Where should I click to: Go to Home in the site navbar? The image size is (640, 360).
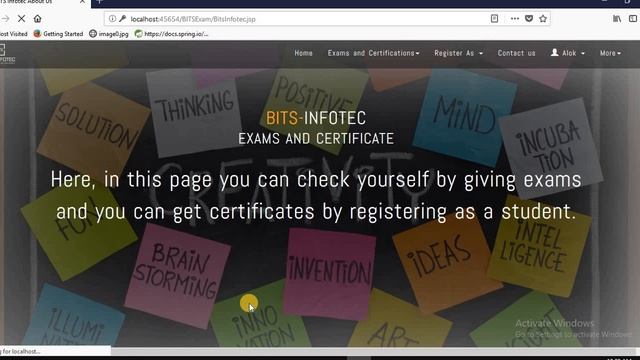303,53
